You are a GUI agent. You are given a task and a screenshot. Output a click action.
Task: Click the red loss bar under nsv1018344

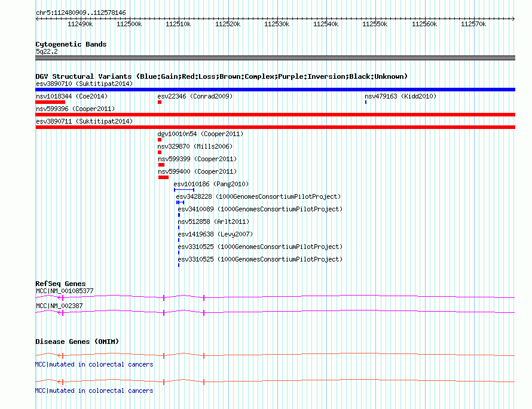coord(50,102)
